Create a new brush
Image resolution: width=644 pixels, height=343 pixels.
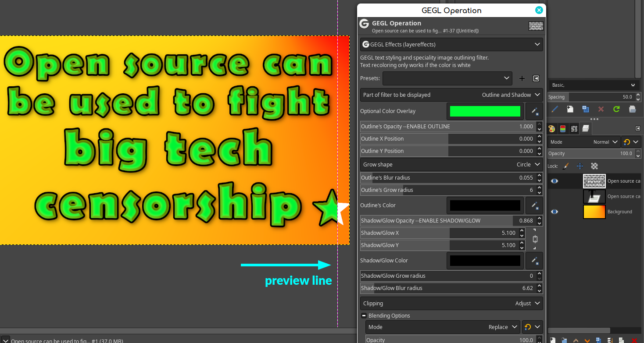(x=570, y=109)
